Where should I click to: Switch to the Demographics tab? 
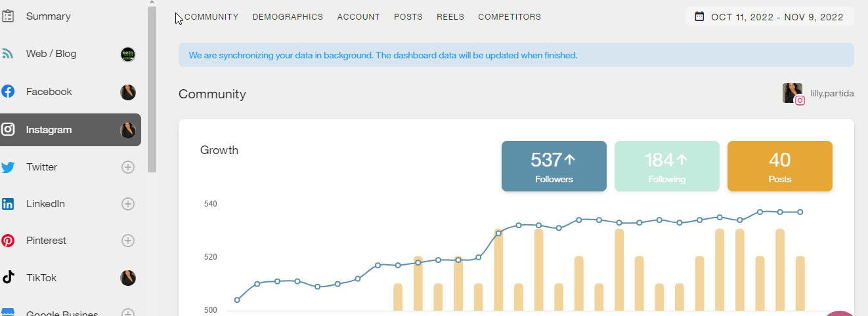point(288,17)
